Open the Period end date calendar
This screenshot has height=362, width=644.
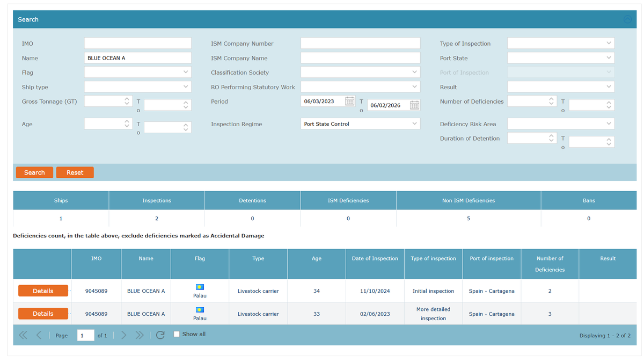click(414, 105)
